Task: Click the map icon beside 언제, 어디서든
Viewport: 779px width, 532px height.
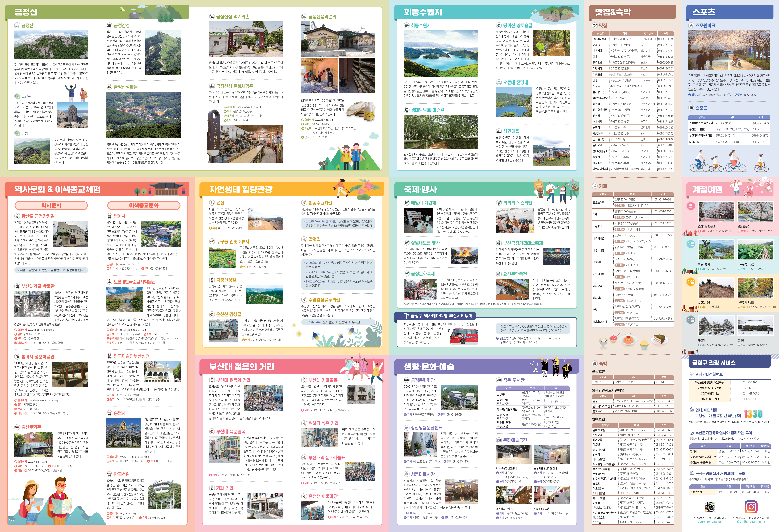Action: 692,410
